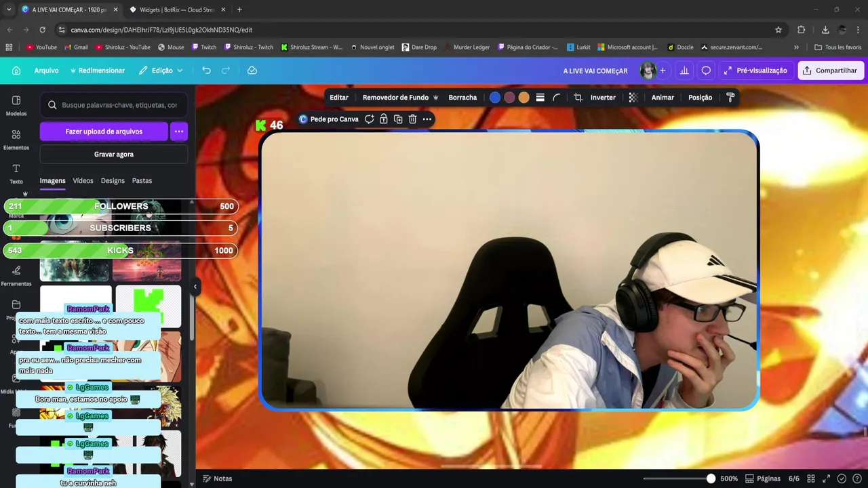Lock the selected image element
This screenshot has height=488, width=868.
point(383,119)
